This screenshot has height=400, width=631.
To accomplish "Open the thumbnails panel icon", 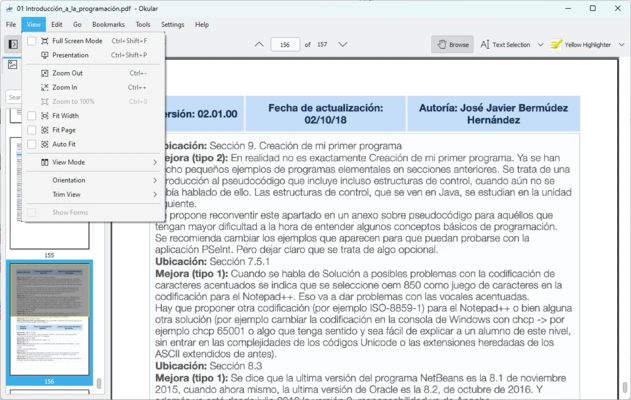I will tap(12, 64).
